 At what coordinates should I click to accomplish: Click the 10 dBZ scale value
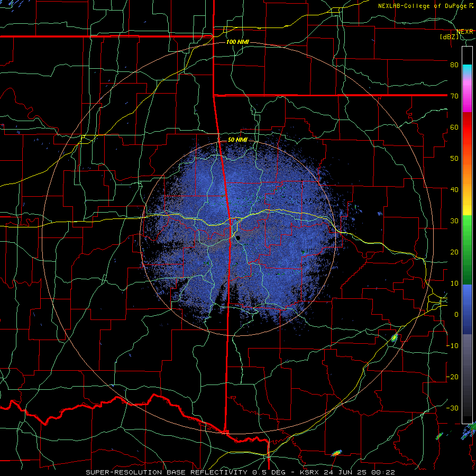tap(454, 283)
